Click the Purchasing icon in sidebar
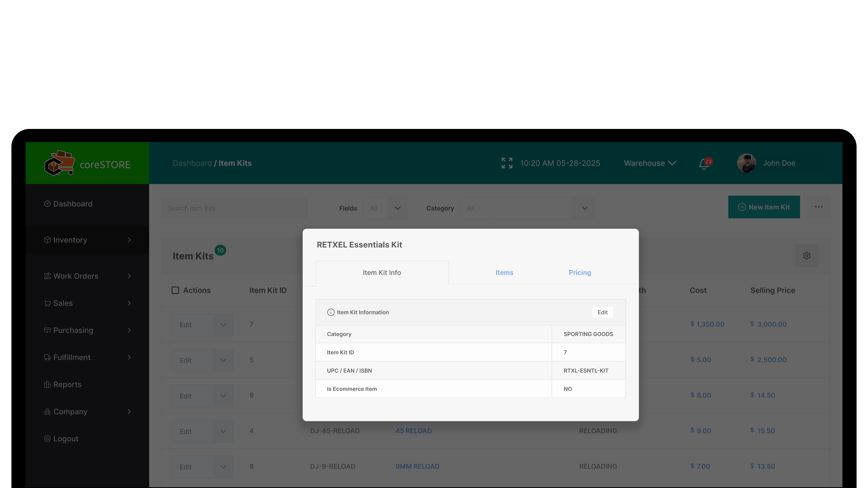The image size is (868, 488). click(x=47, y=330)
